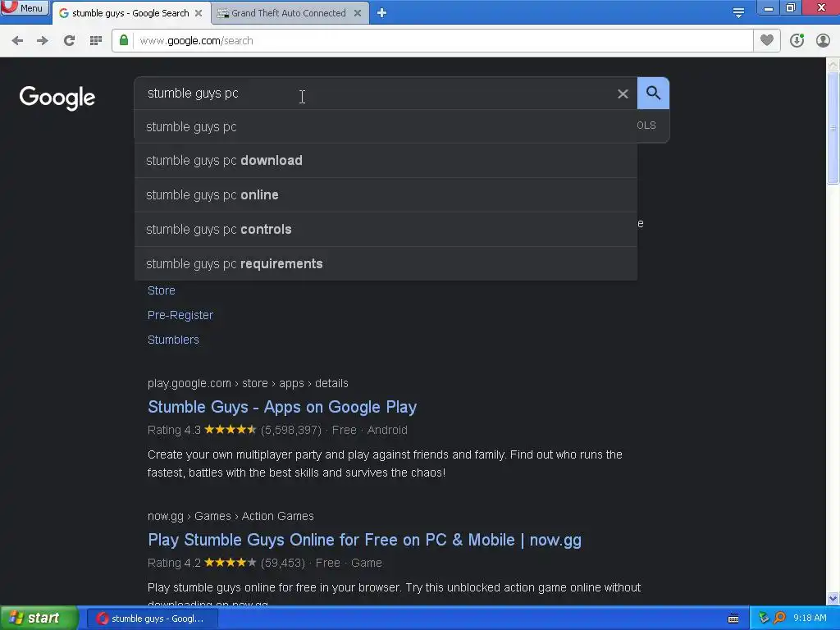Switch to Grand Theft Auto Connected tab
This screenshot has height=630, width=840.
pos(289,13)
